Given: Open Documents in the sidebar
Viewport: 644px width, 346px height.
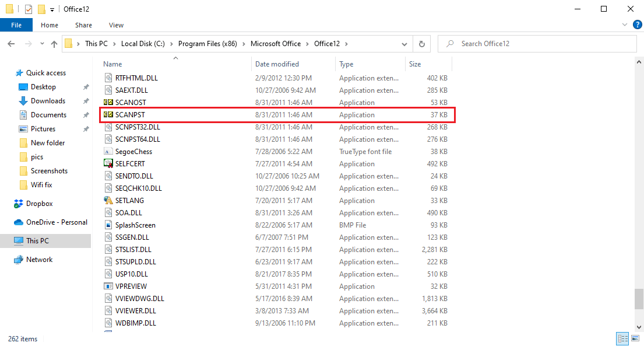Looking at the screenshot, I should 48,115.
